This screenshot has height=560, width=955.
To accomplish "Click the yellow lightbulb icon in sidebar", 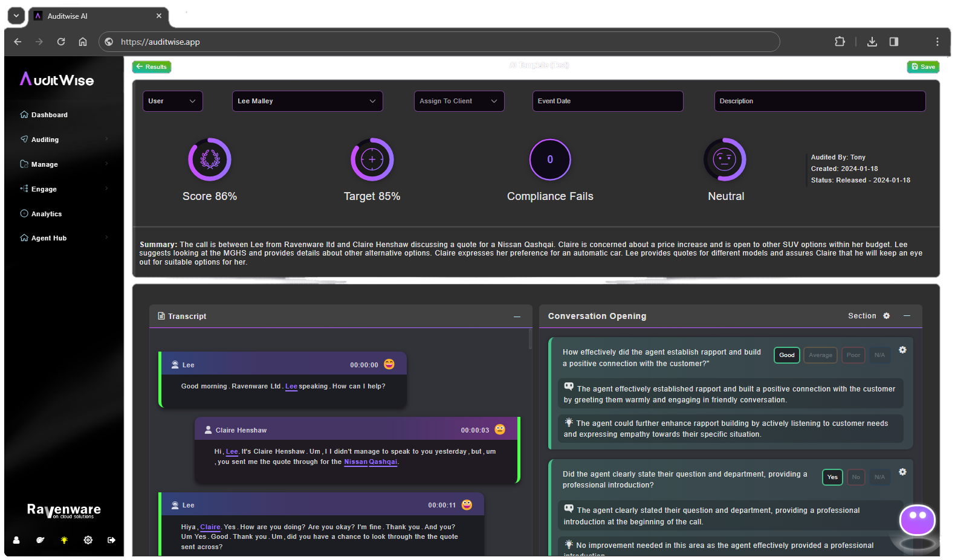I will [x=64, y=540].
